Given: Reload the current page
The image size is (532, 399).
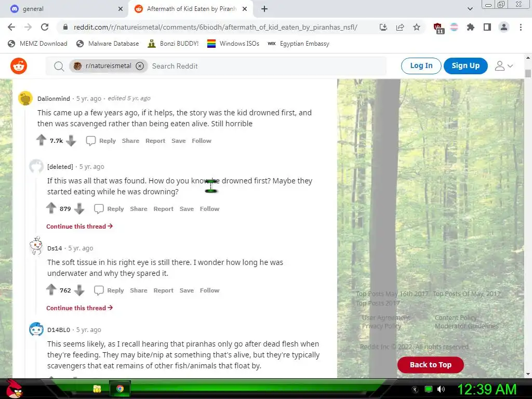Looking at the screenshot, I should 45,27.
